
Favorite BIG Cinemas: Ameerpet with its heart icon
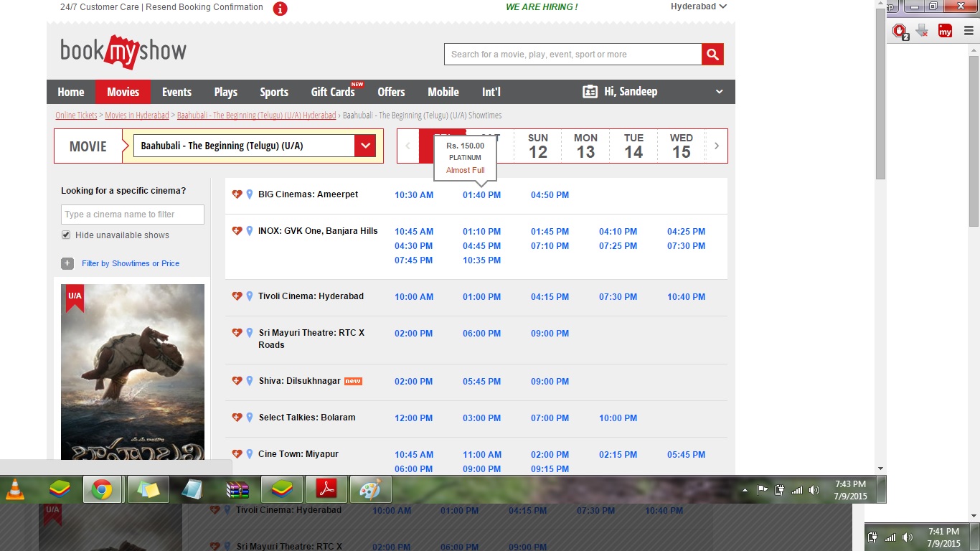point(237,194)
